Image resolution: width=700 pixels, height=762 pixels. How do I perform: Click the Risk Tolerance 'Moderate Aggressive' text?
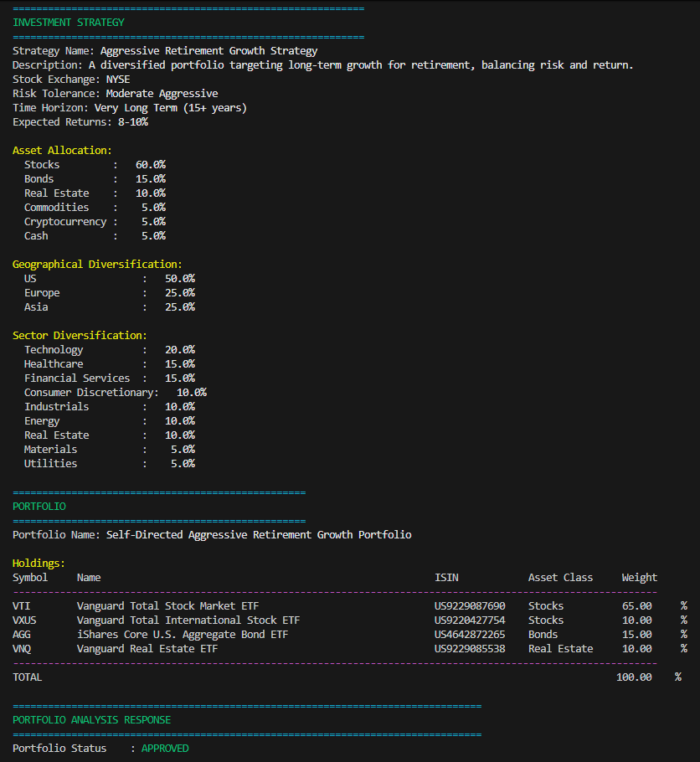click(x=162, y=94)
